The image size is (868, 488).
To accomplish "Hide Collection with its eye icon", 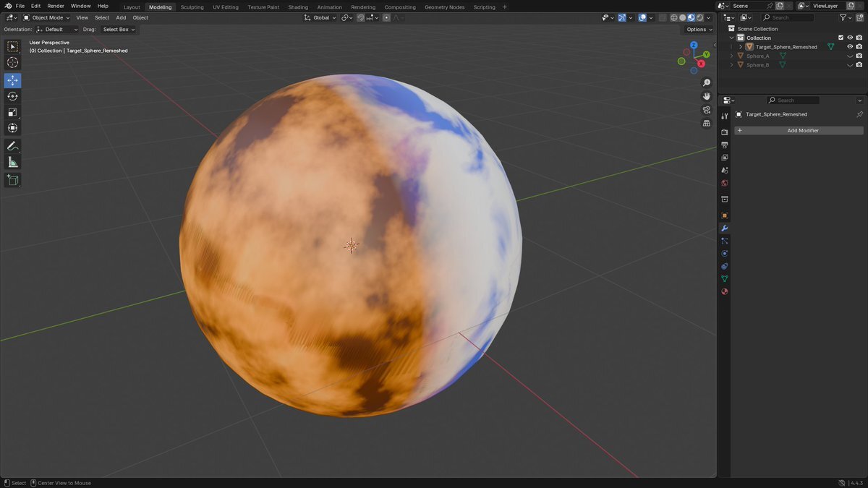I will [x=850, y=38].
